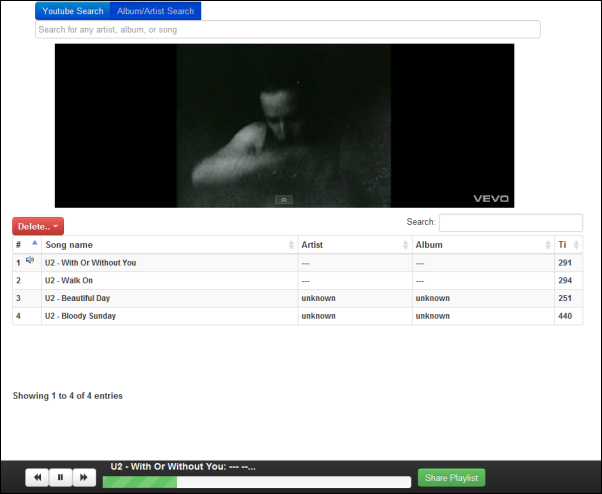602x494 pixels.
Task: Sort by the # column arrow
Action: 35,243
